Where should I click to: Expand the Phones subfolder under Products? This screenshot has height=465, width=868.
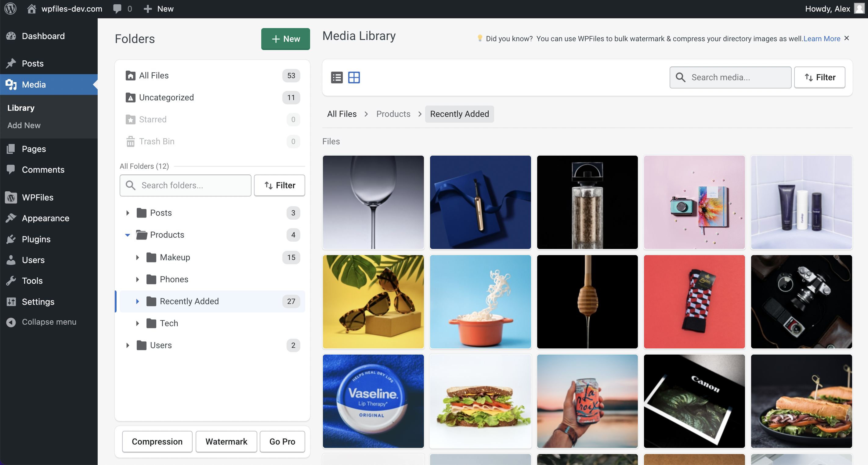point(138,279)
